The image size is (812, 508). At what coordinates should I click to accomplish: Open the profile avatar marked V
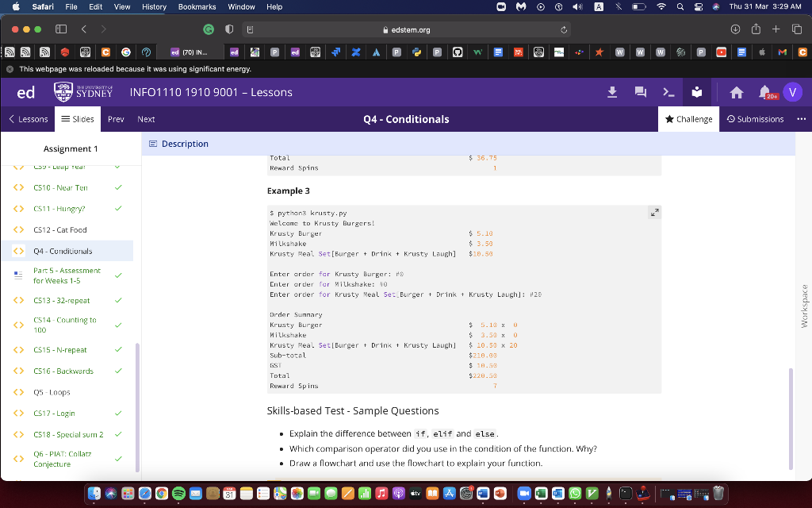click(x=792, y=92)
